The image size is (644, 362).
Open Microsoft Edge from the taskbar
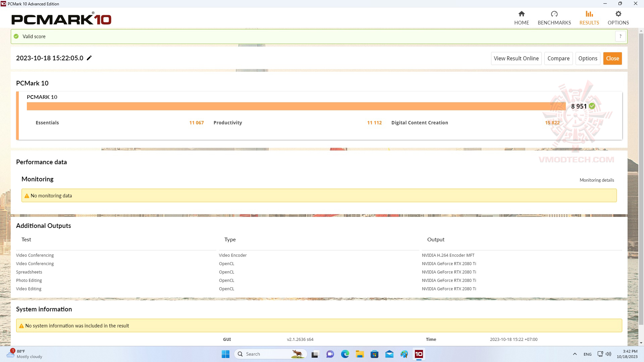[x=345, y=354]
